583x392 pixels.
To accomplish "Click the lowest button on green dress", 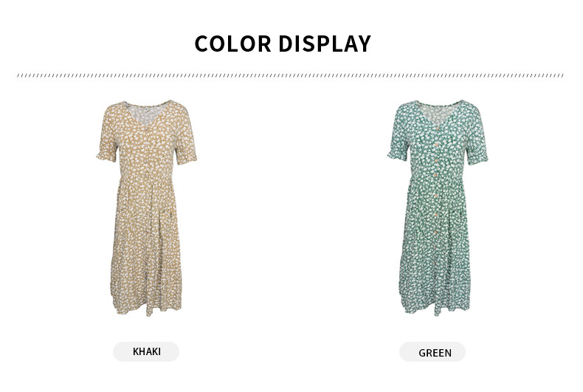I will (x=436, y=264).
